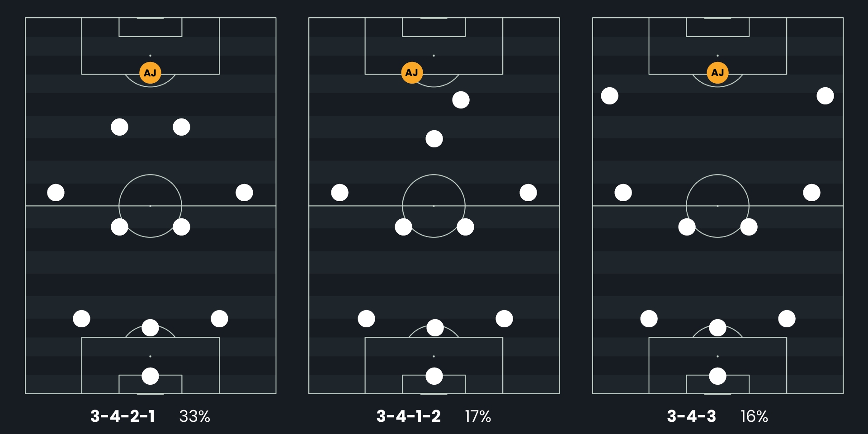Click the AJ marker in the 3-4-2-1 formation
Image resolution: width=868 pixels, height=434 pixels.
point(150,73)
